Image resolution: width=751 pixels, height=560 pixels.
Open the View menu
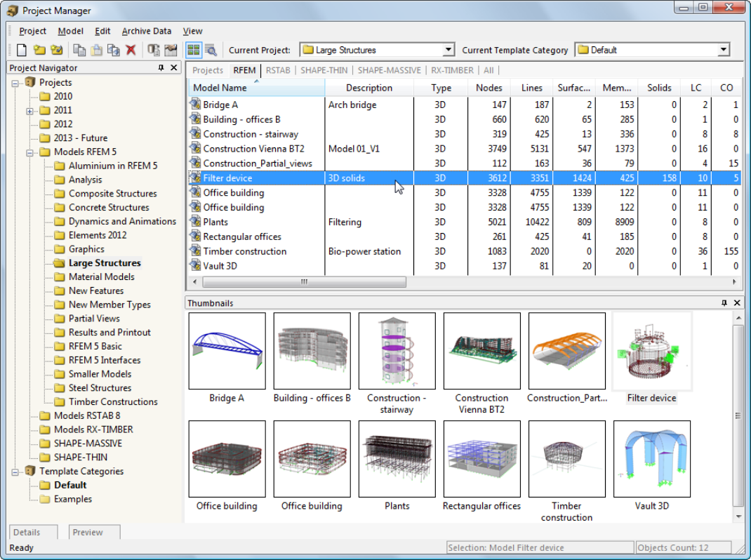192,31
